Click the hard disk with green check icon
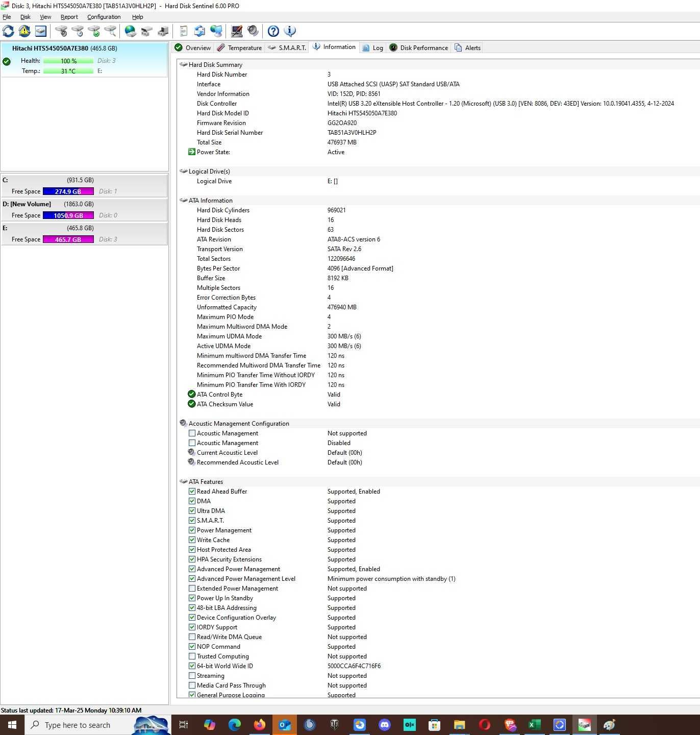The height and width of the screenshot is (735, 700). pyautogui.click(x=94, y=31)
